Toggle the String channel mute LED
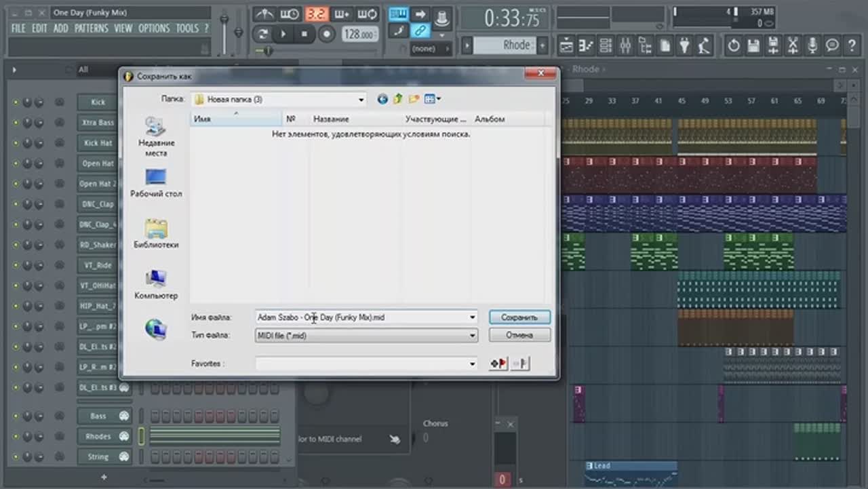868x489 pixels. pos(16,457)
